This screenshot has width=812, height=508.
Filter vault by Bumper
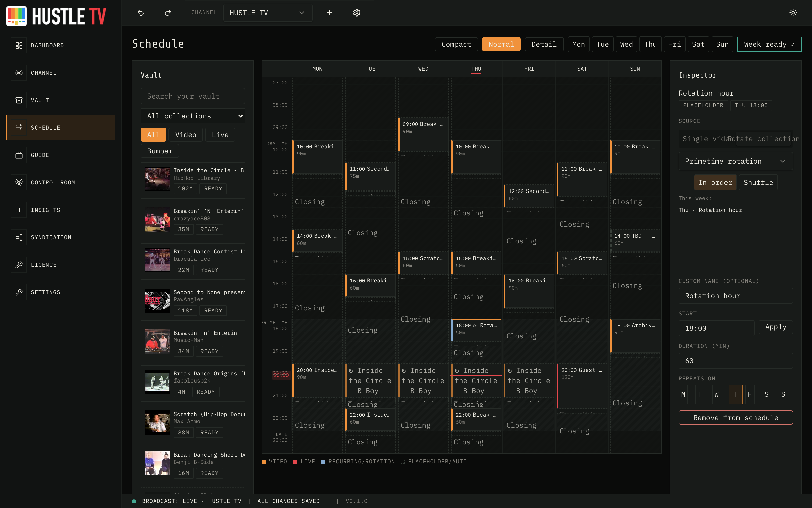160,151
